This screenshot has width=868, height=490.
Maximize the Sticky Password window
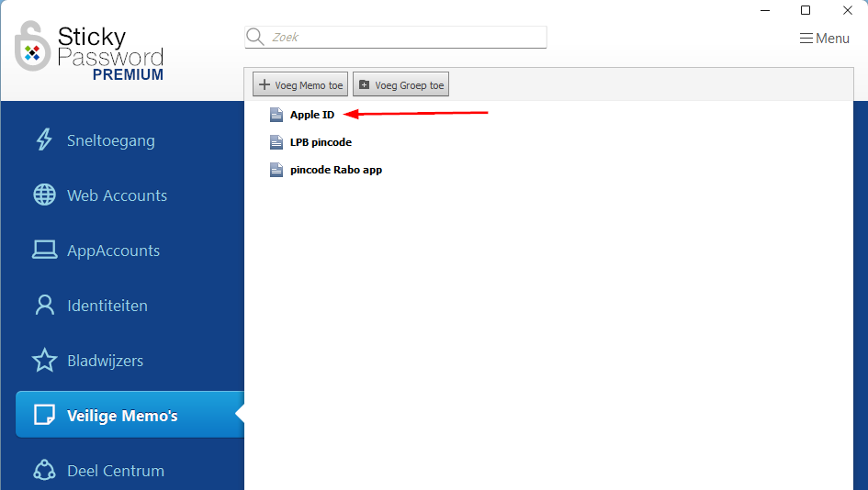point(806,10)
